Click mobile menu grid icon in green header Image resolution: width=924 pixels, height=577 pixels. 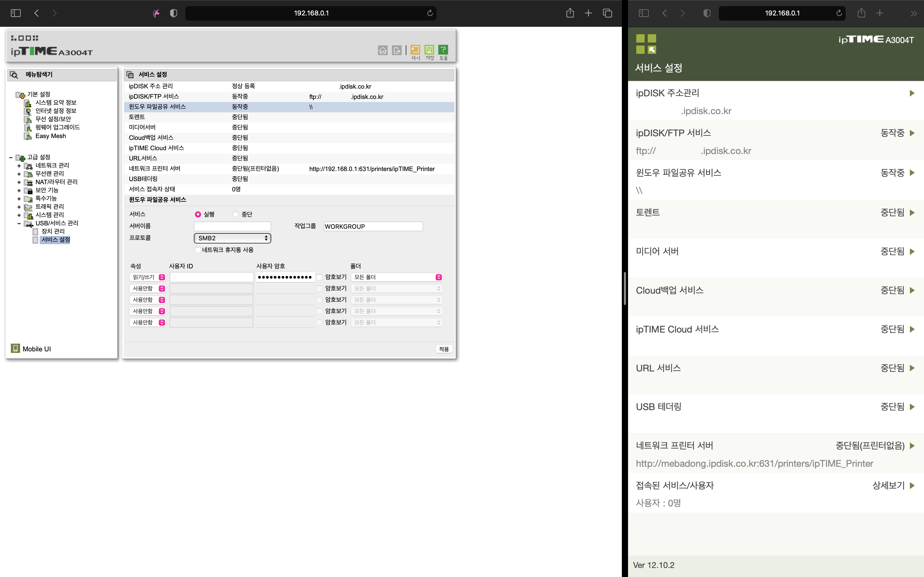(646, 44)
